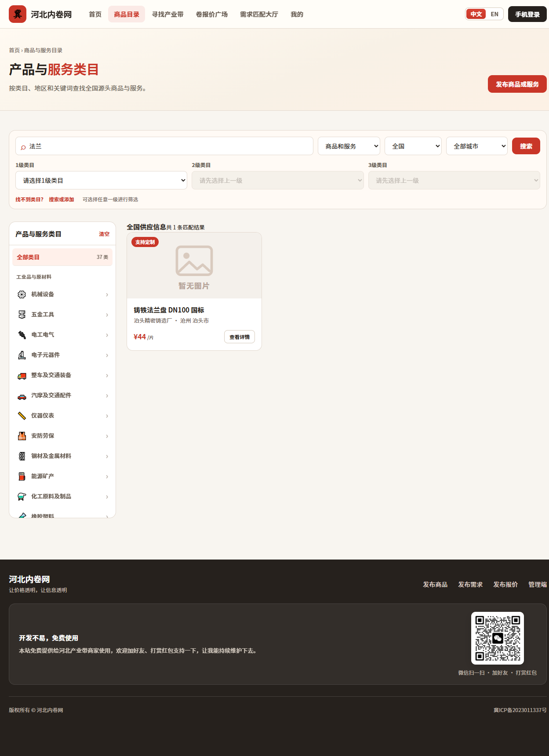Open 寻找产业带 in navigation
549x756 pixels.
point(167,14)
